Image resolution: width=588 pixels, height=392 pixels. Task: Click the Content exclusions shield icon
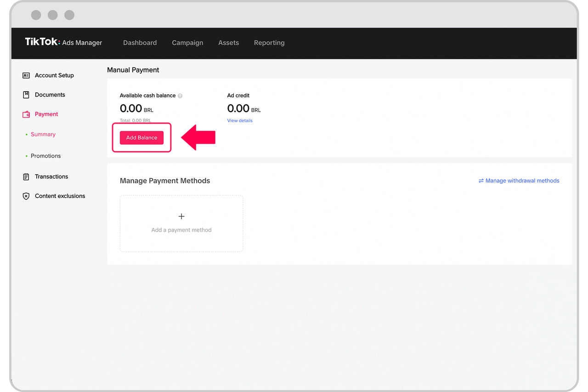click(26, 196)
